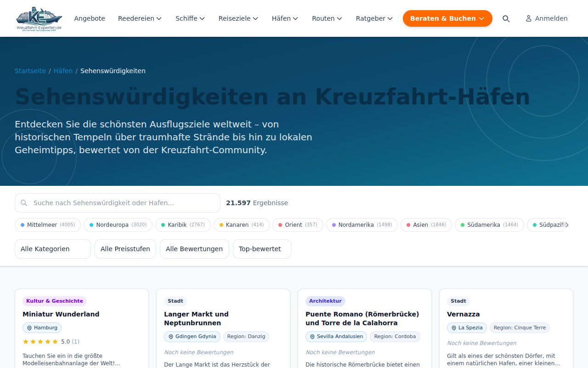Click the Gdingen Gdynia port tag

192,337
